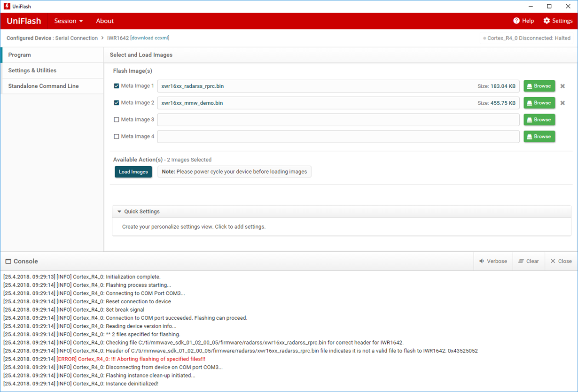The height and width of the screenshot is (392, 578).
Task: Click the IWR1642 device name
Action: pyautogui.click(x=118, y=38)
